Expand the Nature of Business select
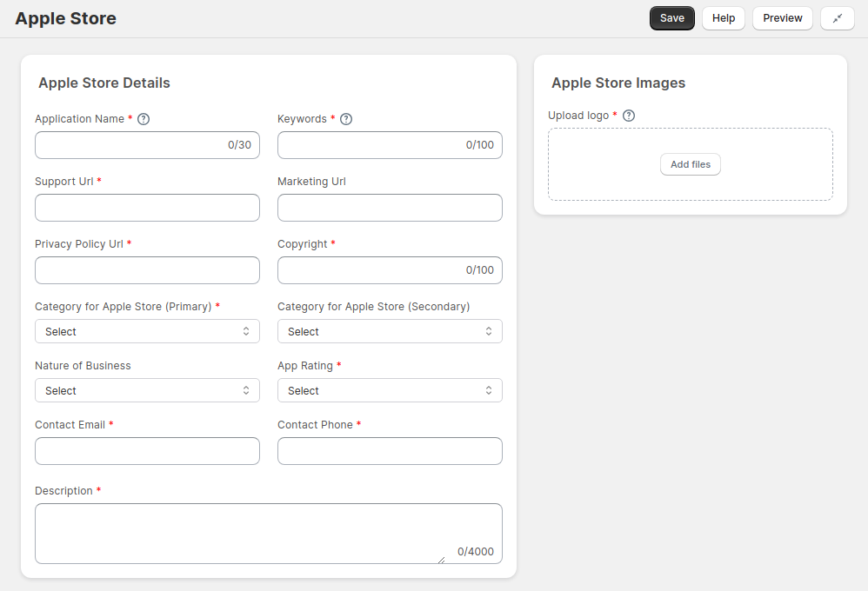868x591 pixels. [147, 391]
